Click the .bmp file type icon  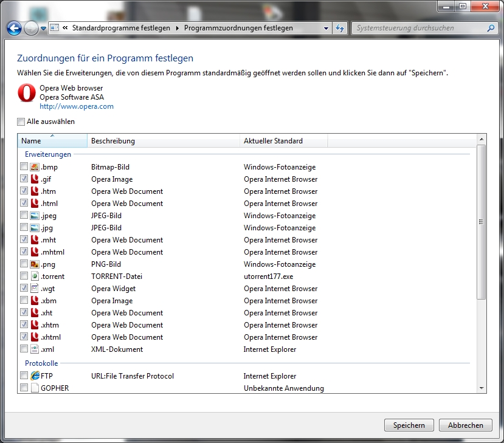[x=35, y=167]
